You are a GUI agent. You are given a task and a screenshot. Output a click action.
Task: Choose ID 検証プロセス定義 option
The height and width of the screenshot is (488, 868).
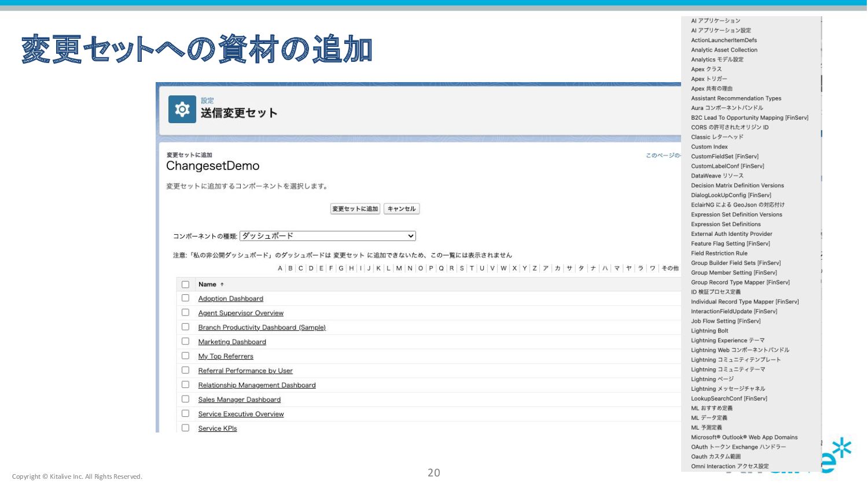pos(716,292)
